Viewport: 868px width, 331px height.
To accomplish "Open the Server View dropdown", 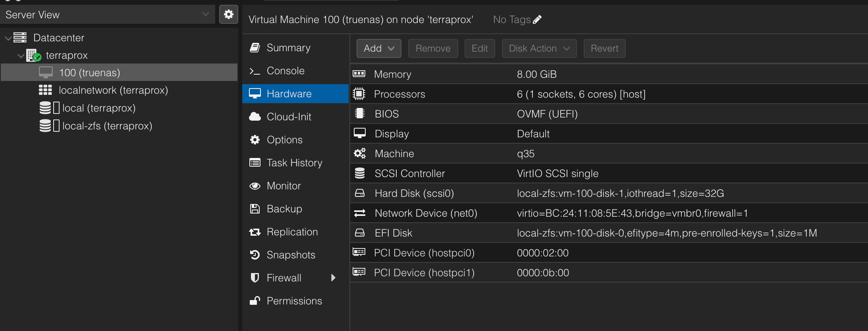I will [108, 15].
